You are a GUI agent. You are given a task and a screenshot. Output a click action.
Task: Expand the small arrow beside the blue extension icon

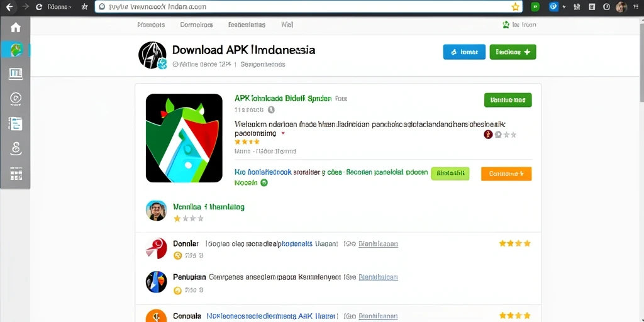click(564, 7)
